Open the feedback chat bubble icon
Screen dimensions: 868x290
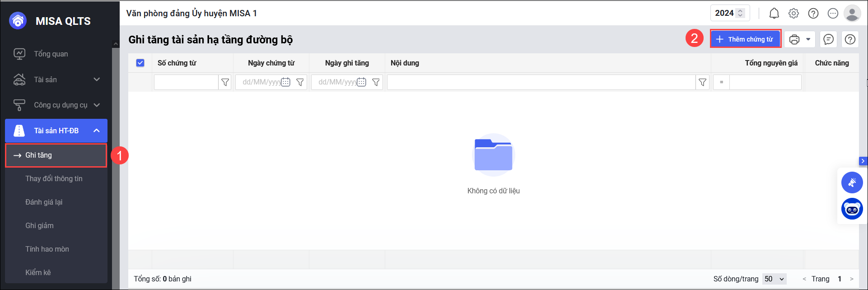coord(828,39)
